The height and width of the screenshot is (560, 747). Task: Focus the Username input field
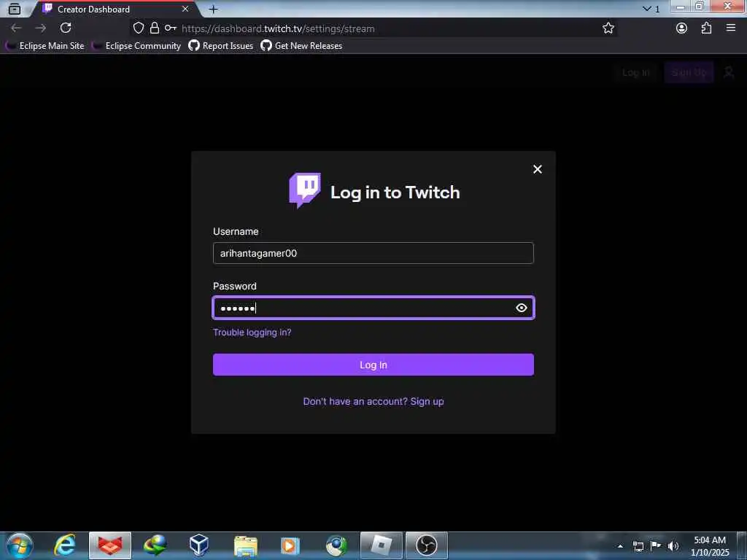point(373,253)
